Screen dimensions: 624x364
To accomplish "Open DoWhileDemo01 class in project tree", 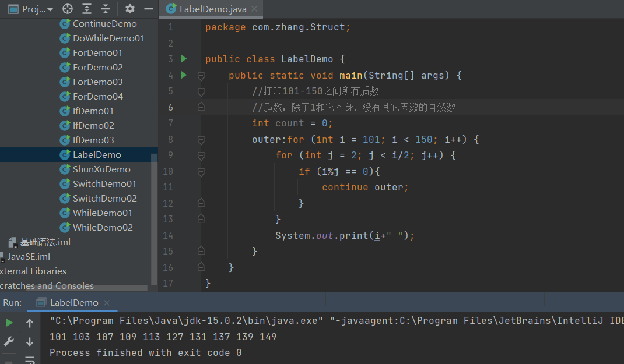I will coord(108,38).
